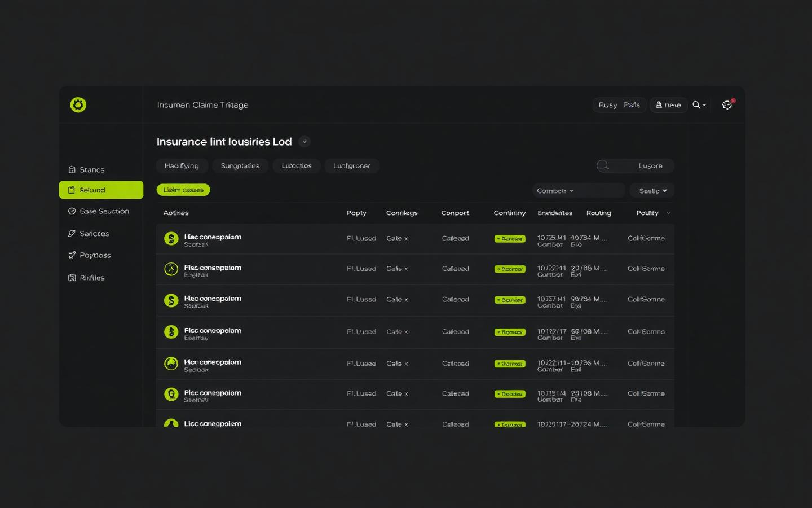Expand the arrow beside header search icon
The image size is (812, 508).
[704, 105]
